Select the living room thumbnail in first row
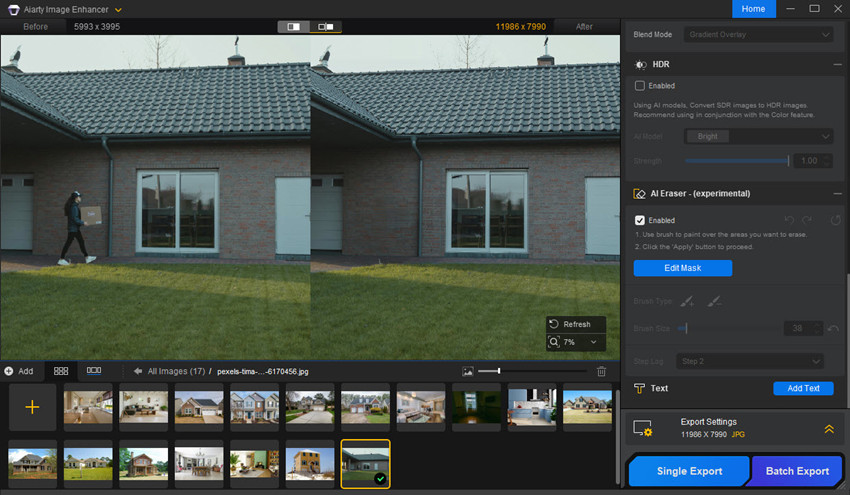The image size is (850, 495). coord(144,407)
